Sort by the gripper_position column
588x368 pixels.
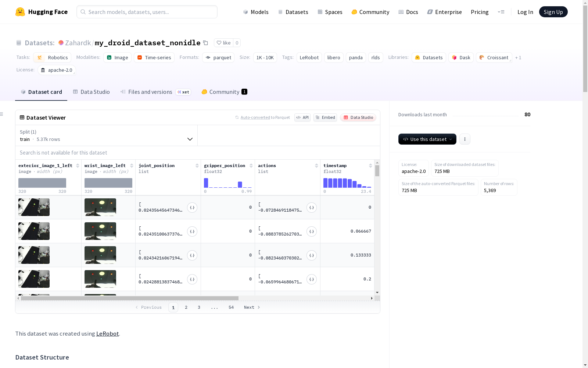251,166
